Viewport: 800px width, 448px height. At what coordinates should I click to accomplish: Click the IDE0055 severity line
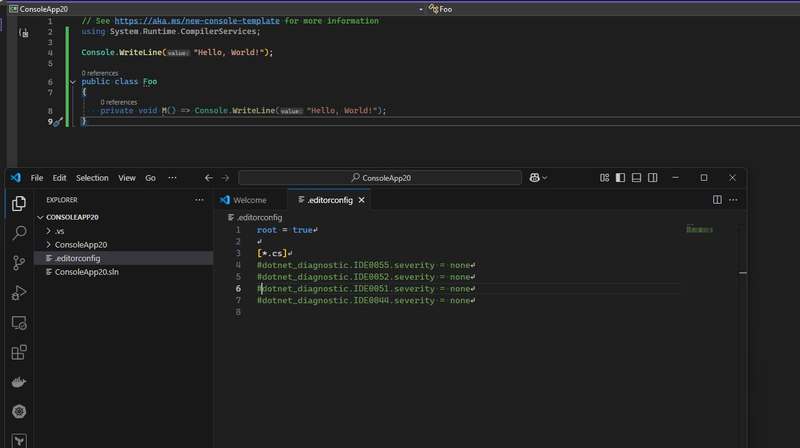point(366,265)
